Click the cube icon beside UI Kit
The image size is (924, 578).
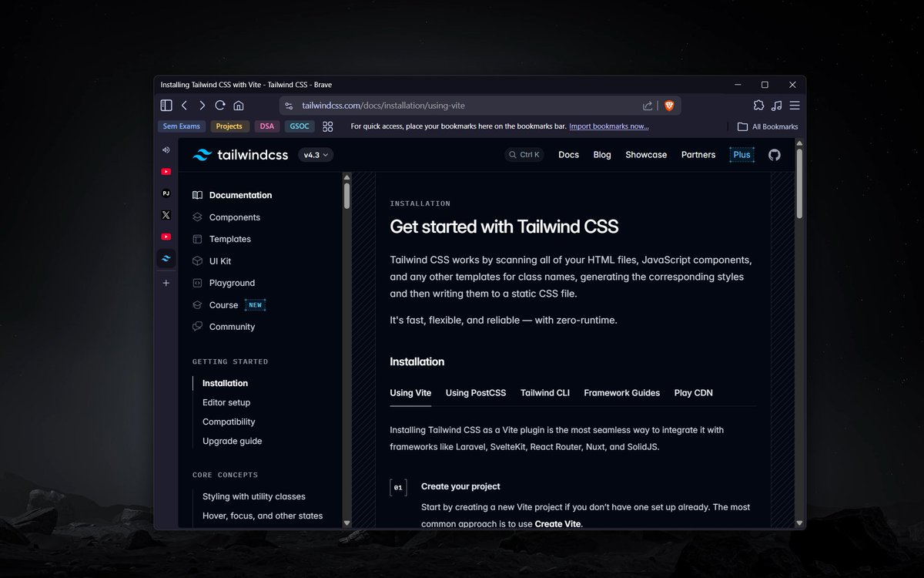point(197,261)
